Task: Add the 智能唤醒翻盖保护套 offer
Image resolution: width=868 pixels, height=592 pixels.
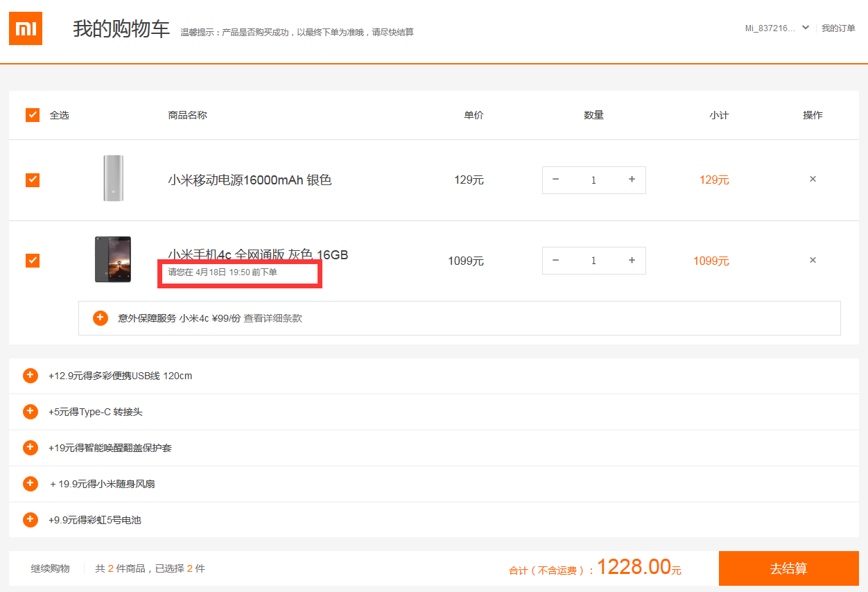Action: (x=31, y=448)
